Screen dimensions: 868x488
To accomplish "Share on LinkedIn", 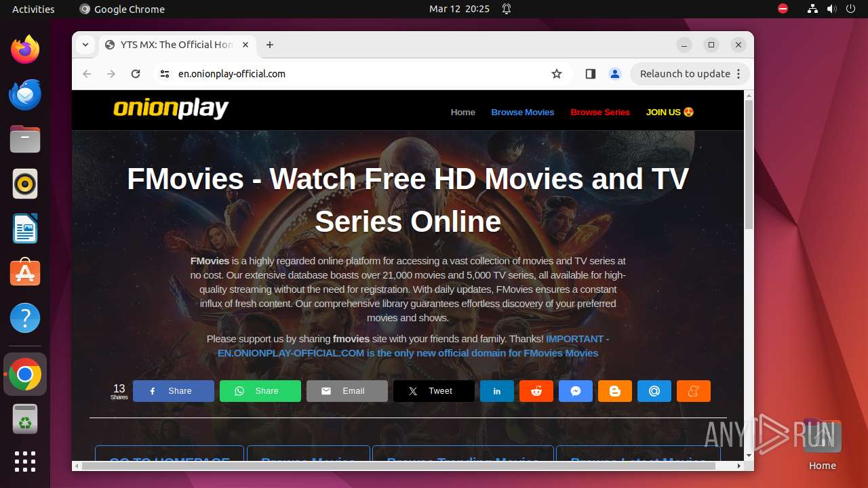I will tap(497, 391).
